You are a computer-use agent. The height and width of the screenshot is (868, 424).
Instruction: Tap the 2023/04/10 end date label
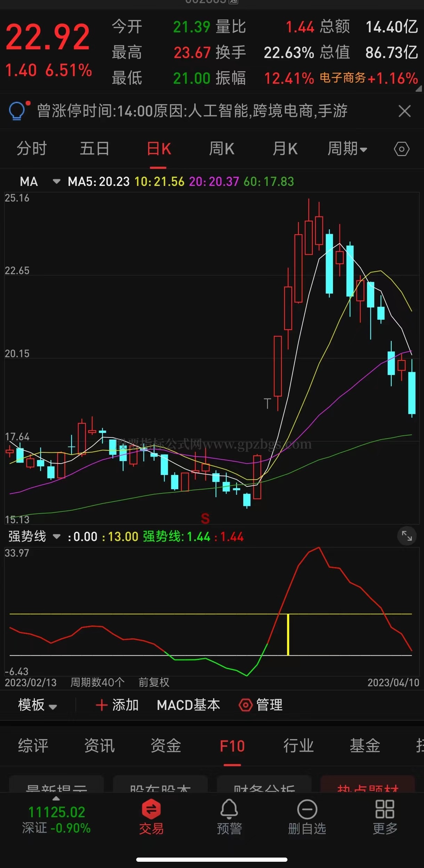[x=393, y=682]
